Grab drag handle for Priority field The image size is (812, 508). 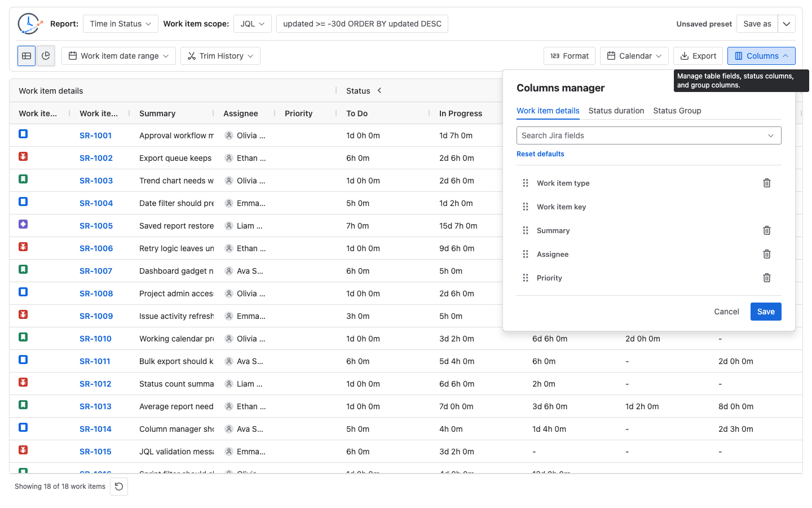pyautogui.click(x=526, y=278)
